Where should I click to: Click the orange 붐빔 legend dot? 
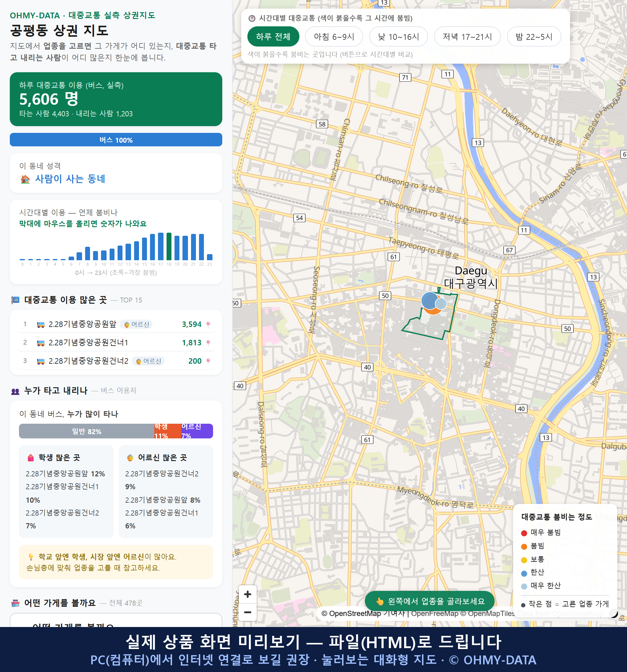click(x=524, y=546)
